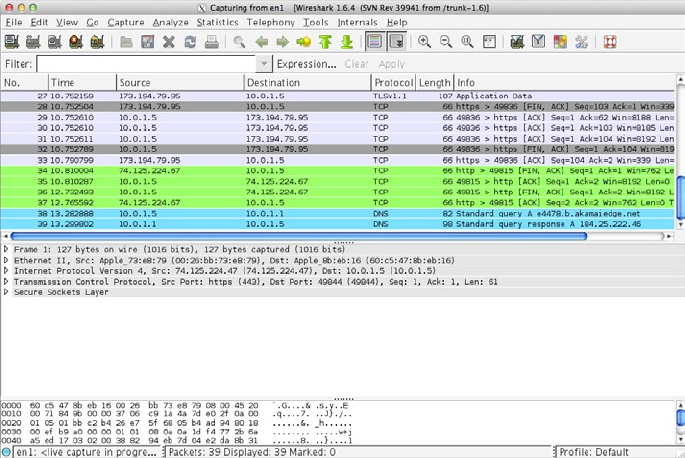685x458 pixels.
Task: Edit capture filters icon
Action: point(517,42)
